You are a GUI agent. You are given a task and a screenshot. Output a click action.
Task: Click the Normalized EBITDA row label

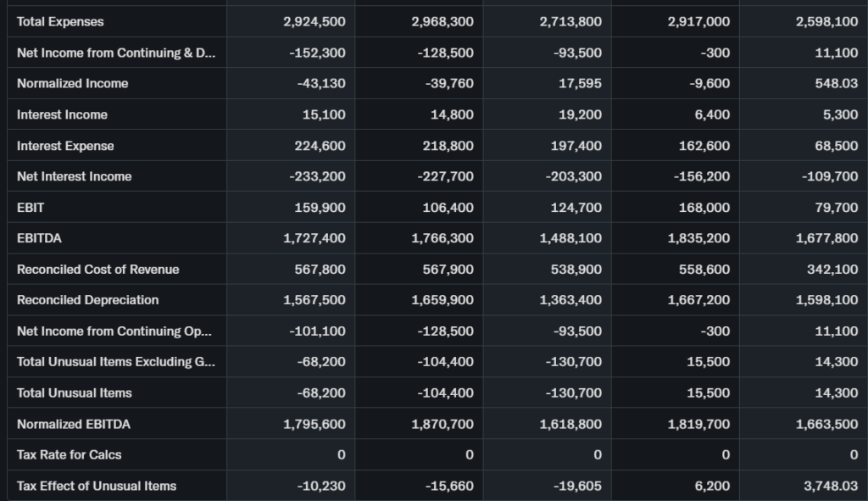(74, 424)
